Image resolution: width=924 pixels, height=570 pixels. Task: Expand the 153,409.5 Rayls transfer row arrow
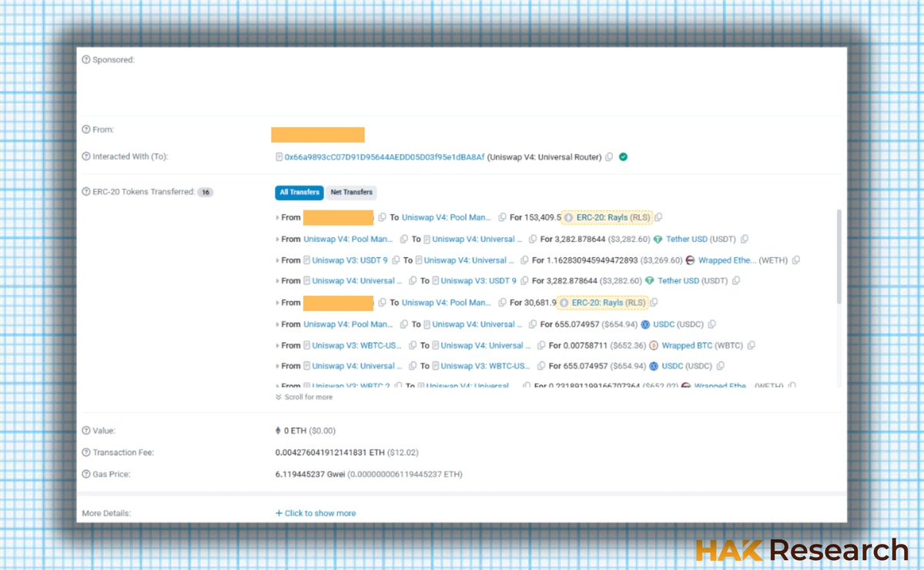coord(277,218)
